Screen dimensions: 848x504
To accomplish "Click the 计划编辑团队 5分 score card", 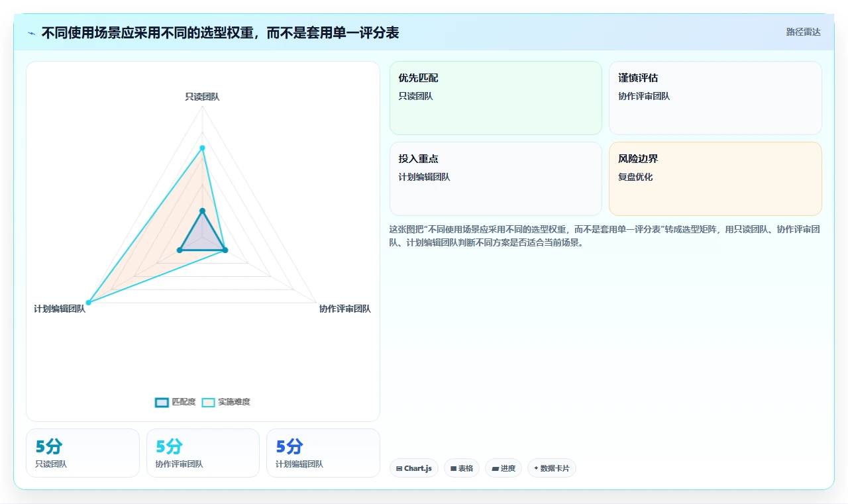I will [323, 453].
